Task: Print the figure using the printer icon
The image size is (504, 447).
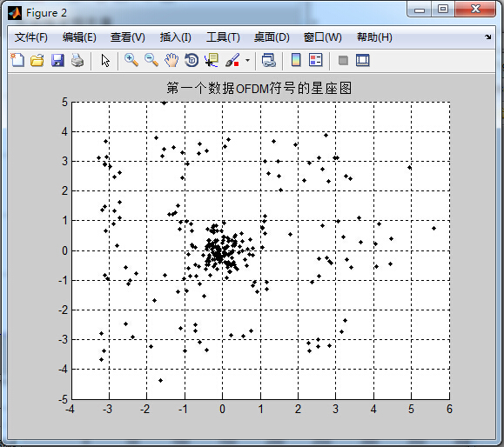Action: click(x=77, y=60)
